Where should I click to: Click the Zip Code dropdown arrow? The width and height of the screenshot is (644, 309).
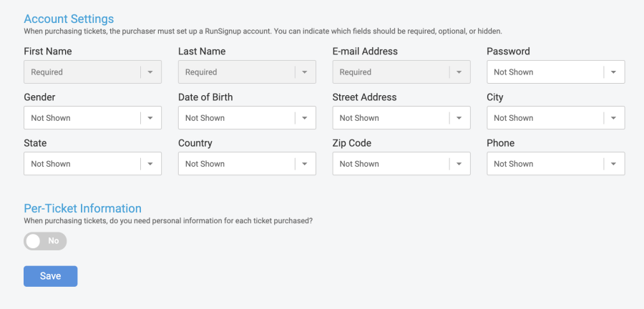(x=459, y=164)
